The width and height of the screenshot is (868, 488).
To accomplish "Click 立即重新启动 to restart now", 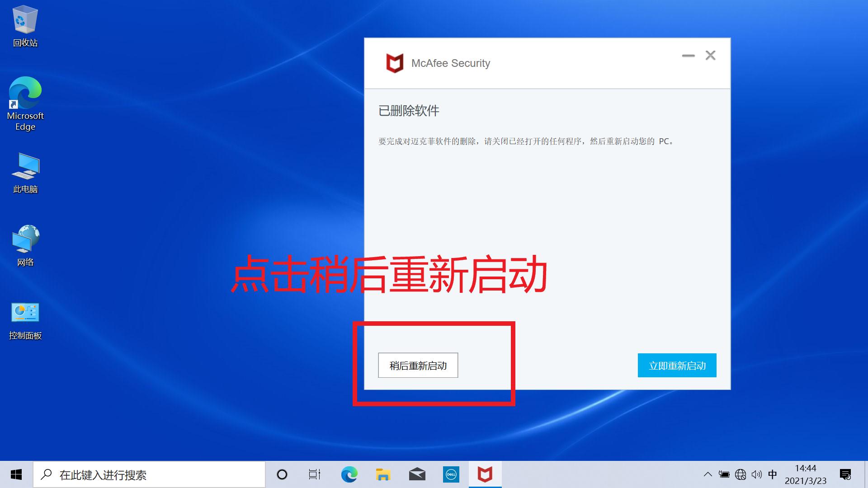I will (x=677, y=365).
